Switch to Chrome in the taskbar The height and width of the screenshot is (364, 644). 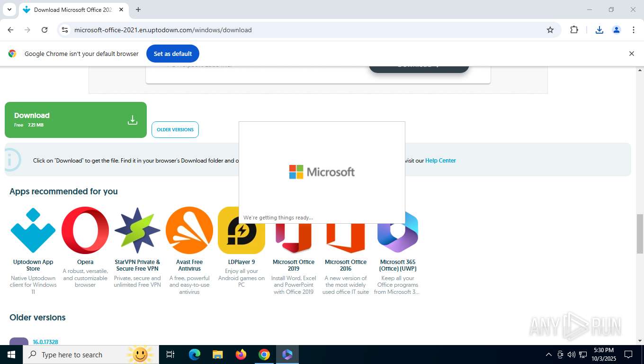pos(264,355)
